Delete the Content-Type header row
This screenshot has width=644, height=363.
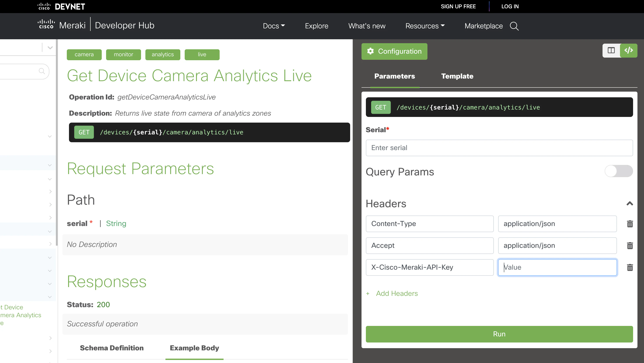click(630, 224)
